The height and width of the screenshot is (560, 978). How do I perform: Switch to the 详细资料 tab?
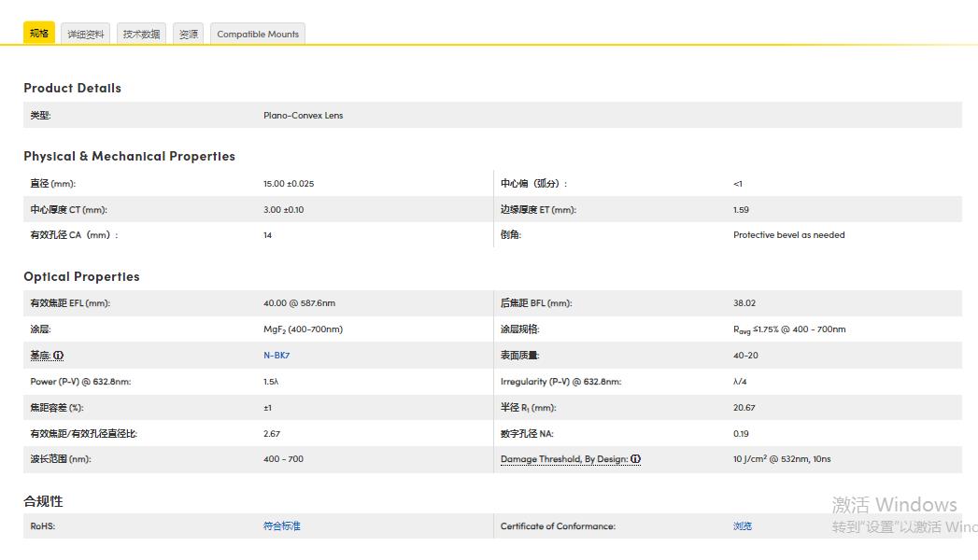86,35
